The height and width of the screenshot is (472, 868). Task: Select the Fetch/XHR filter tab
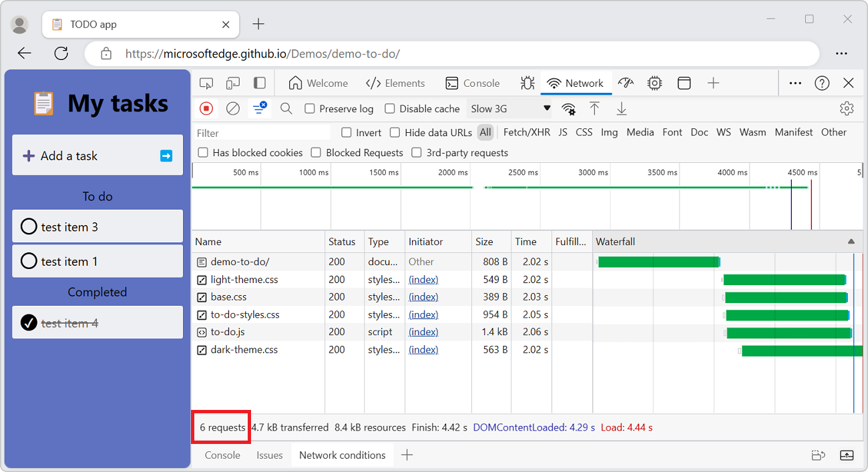tap(525, 132)
